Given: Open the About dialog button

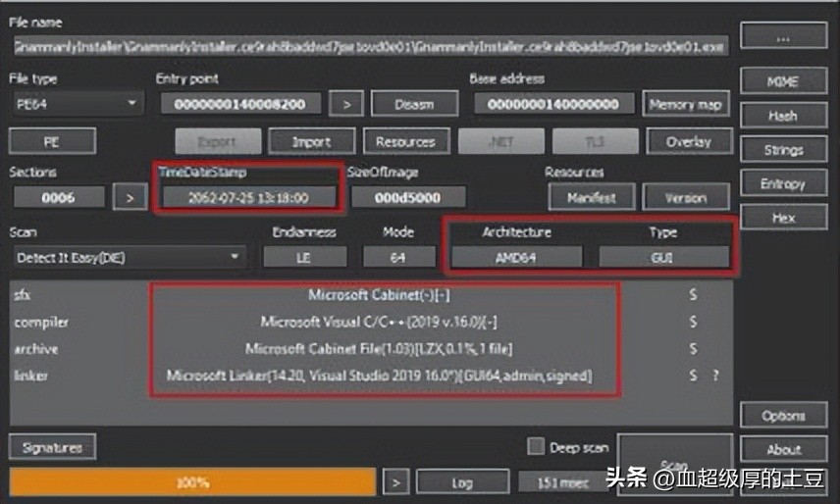Looking at the screenshot, I should pyautogui.click(x=783, y=449).
